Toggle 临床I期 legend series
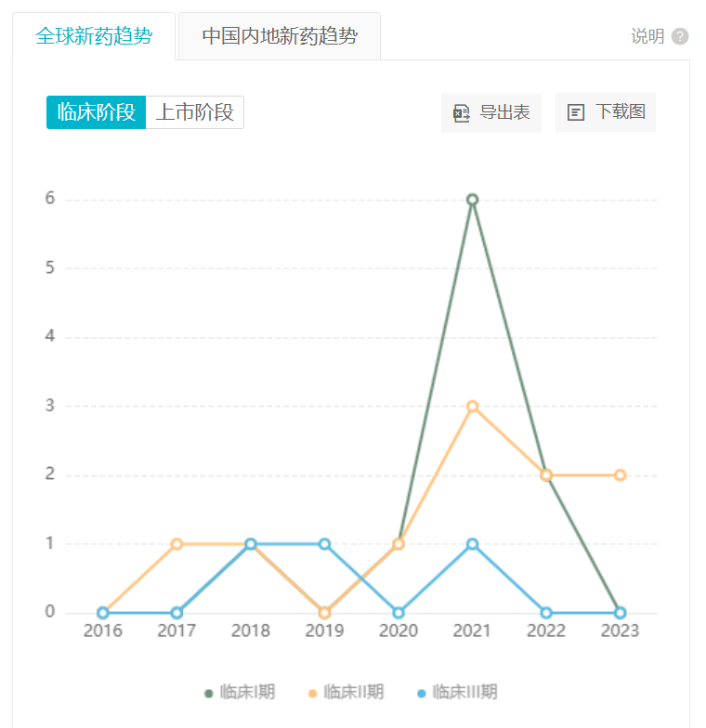The width and height of the screenshot is (706, 728). point(240,693)
